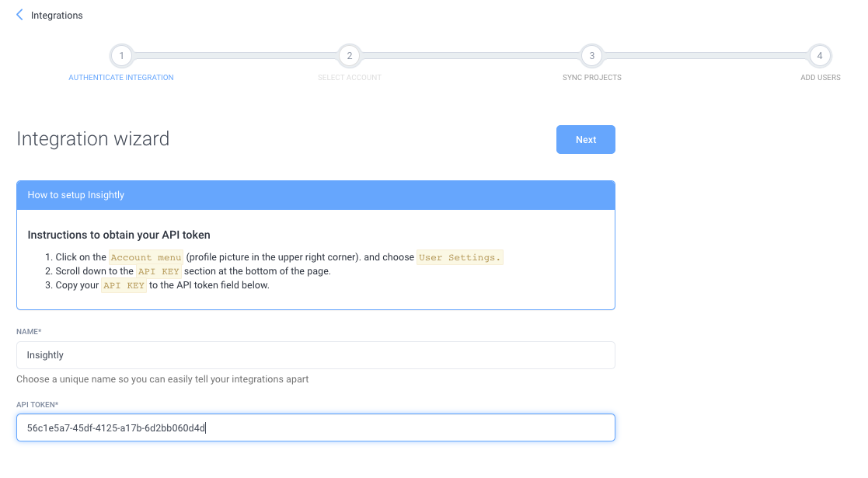Click the Authenticate Integration step label
This screenshot has height=478, width=868.
point(121,78)
